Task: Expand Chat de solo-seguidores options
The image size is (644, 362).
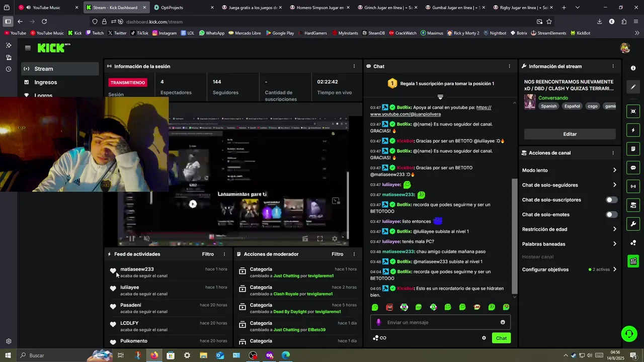Action: coord(569,185)
